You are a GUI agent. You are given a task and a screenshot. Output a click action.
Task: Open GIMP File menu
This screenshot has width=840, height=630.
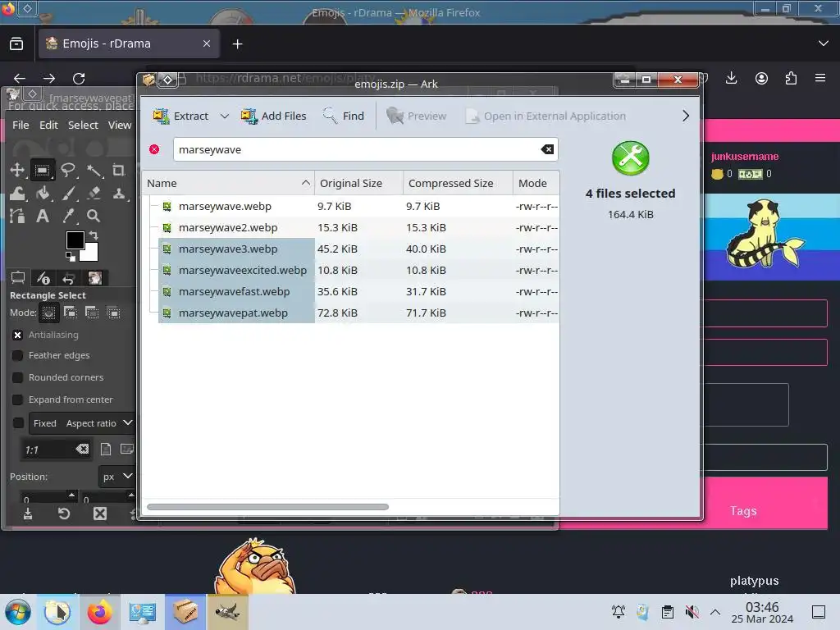pos(21,125)
